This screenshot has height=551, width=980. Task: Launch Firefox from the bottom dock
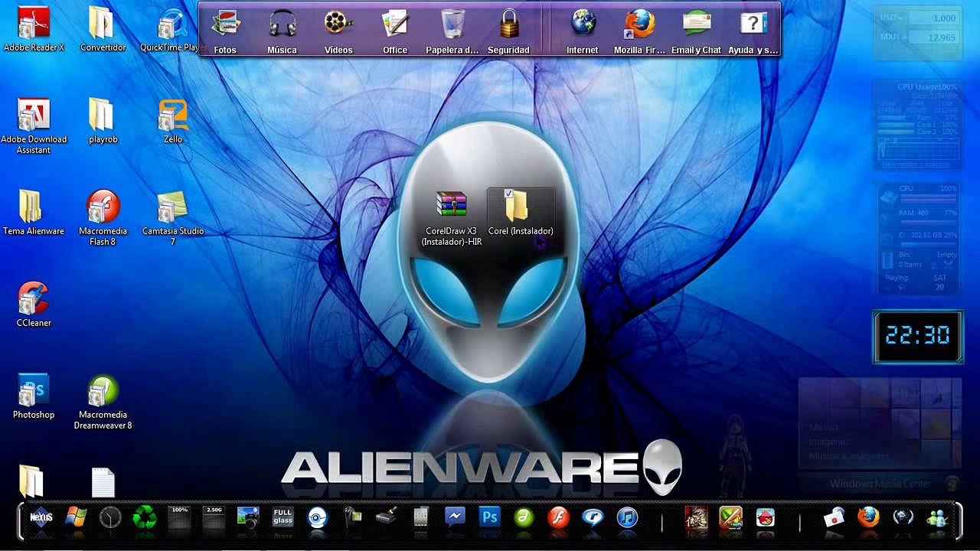868,518
